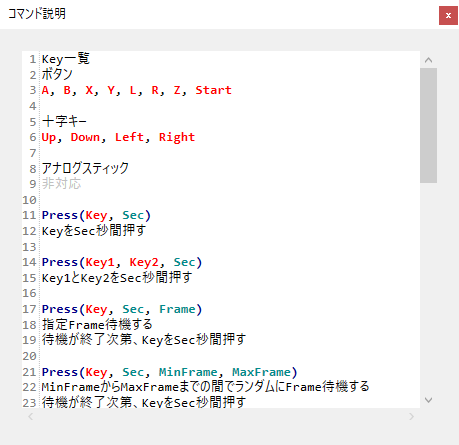The height and width of the screenshot is (445, 459).
Task: Click the 'Start' key name
Action: [213, 90]
